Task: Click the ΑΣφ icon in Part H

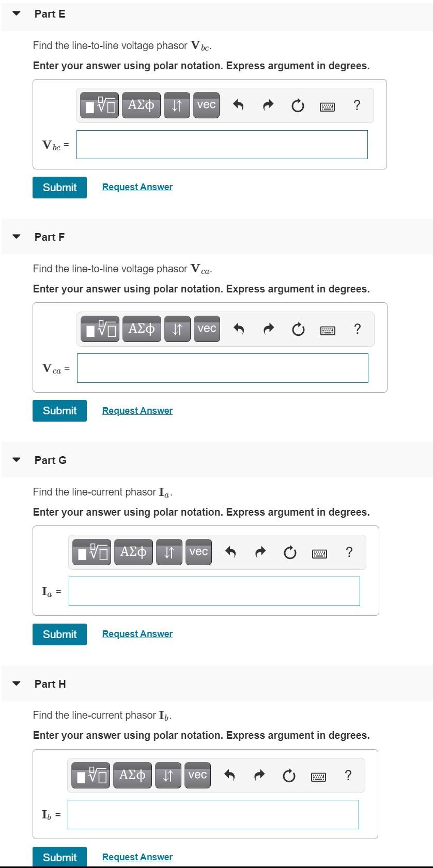Action: pos(133,775)
